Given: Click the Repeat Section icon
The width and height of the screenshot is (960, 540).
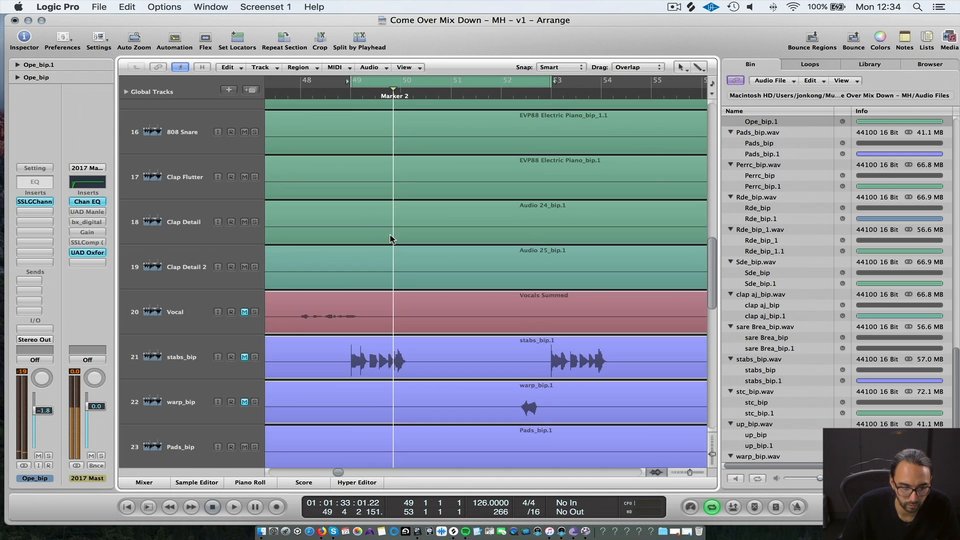Looking at the screenshot, I should point(284,40).
